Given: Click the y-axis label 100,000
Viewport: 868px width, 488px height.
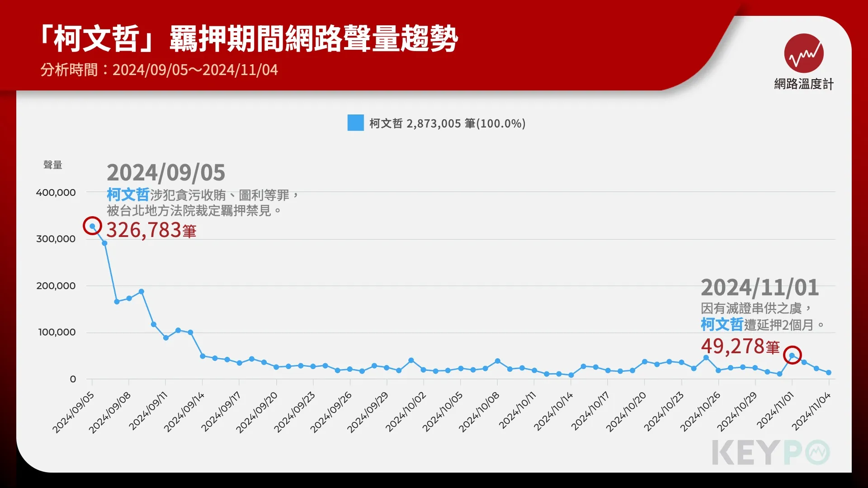Looking at the screenshot, I should coord(57,332).
